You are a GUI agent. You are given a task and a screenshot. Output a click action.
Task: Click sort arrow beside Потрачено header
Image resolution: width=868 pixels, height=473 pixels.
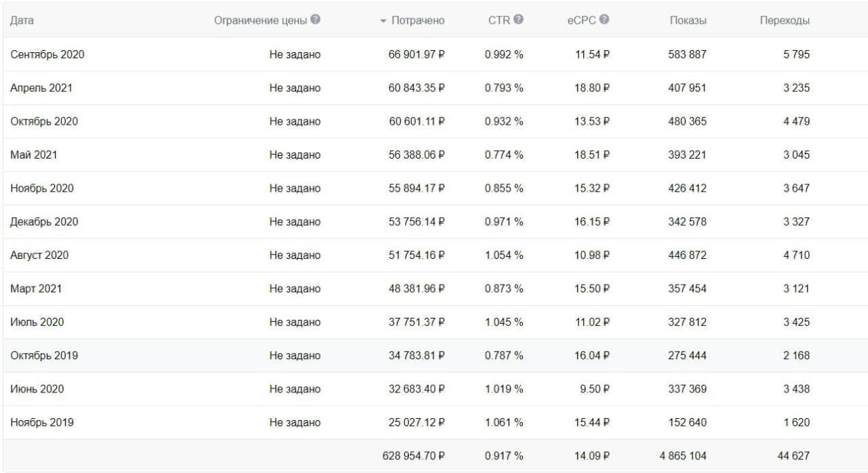coord(383,21)
